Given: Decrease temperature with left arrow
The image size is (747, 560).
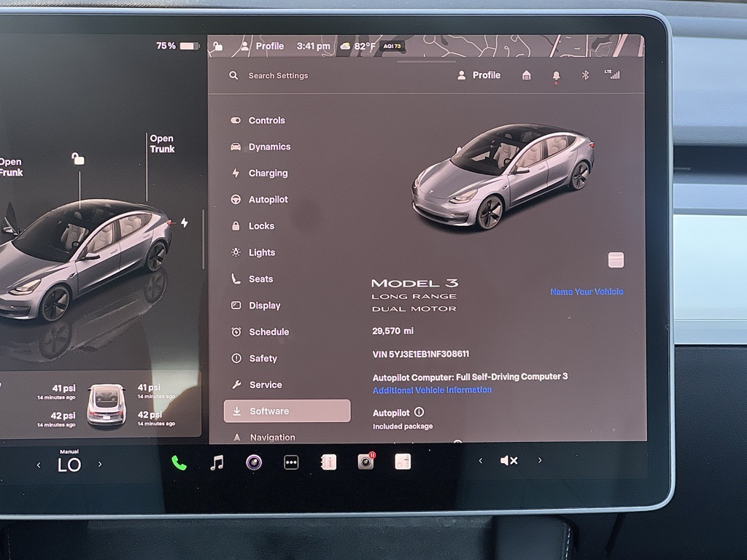Looking at the screenshot, I should click(x=39, y=465).
